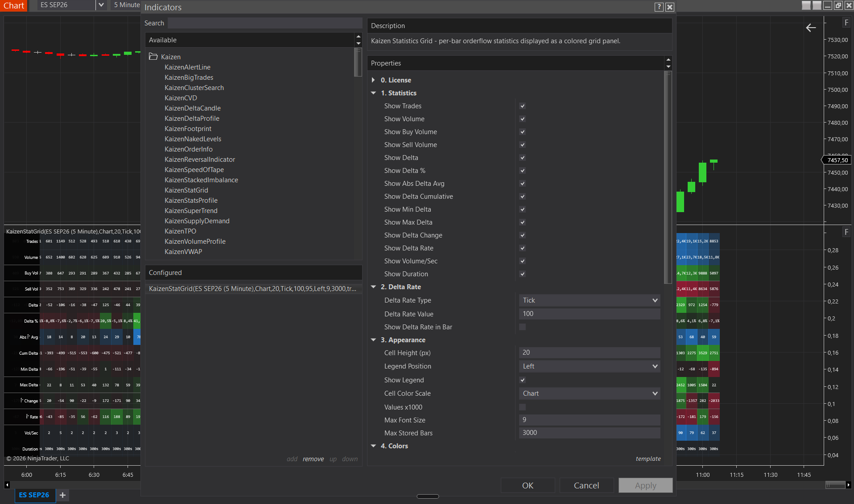The width and height of the screenshot is (854, 504).
Task: Edit Max Stored Bars field
Action: (589, 433)
